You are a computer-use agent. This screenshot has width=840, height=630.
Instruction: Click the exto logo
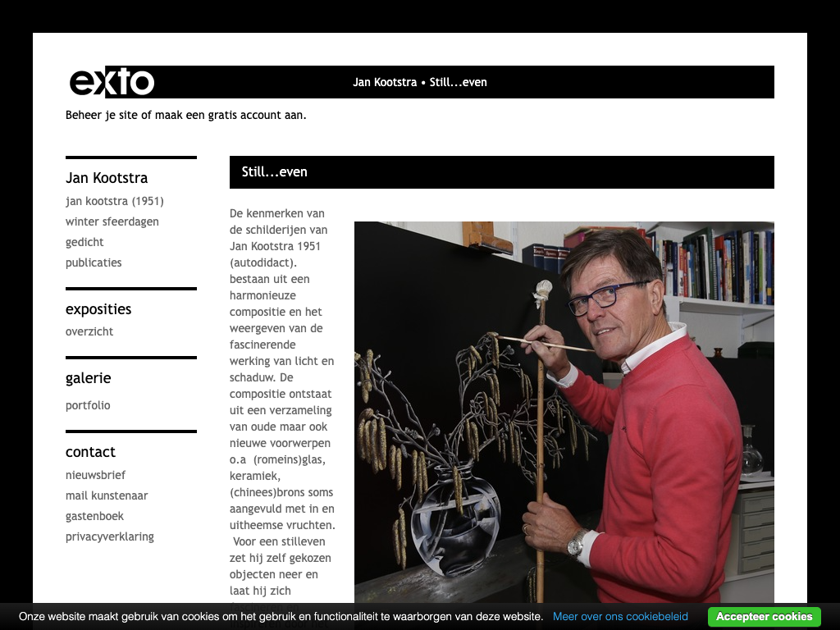pyautogui.click(x=112, y=82)
